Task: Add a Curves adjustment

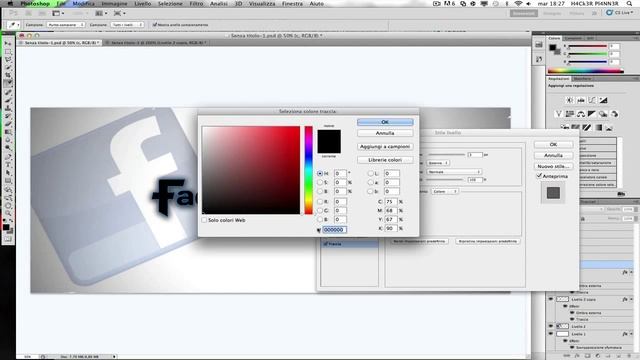Action: [x=592, y=100]
